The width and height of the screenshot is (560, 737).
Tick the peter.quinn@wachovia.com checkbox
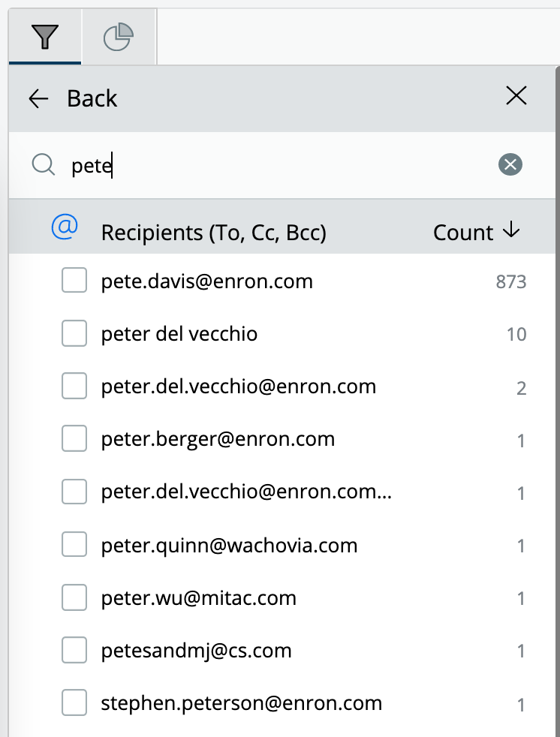pos(74,544)
